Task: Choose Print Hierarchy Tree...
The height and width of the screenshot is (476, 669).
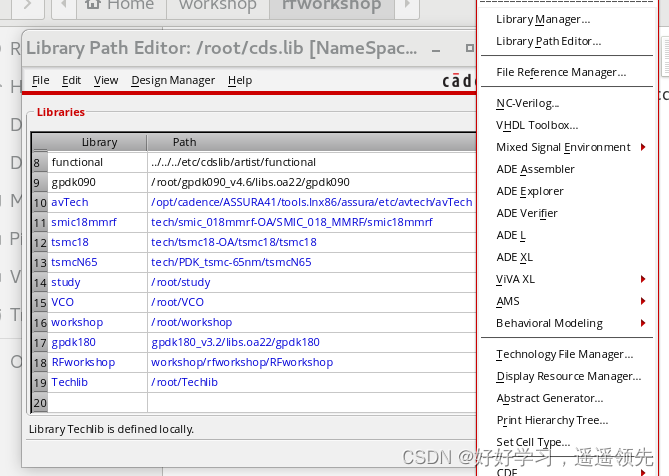Action: click(x=552, y=421)
